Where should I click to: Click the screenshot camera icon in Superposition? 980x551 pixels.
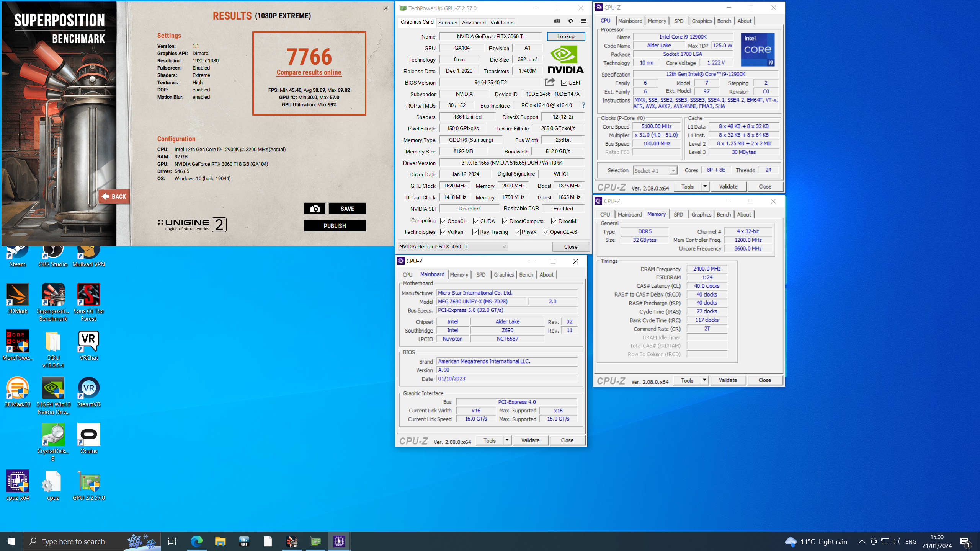tap(315, 209)
